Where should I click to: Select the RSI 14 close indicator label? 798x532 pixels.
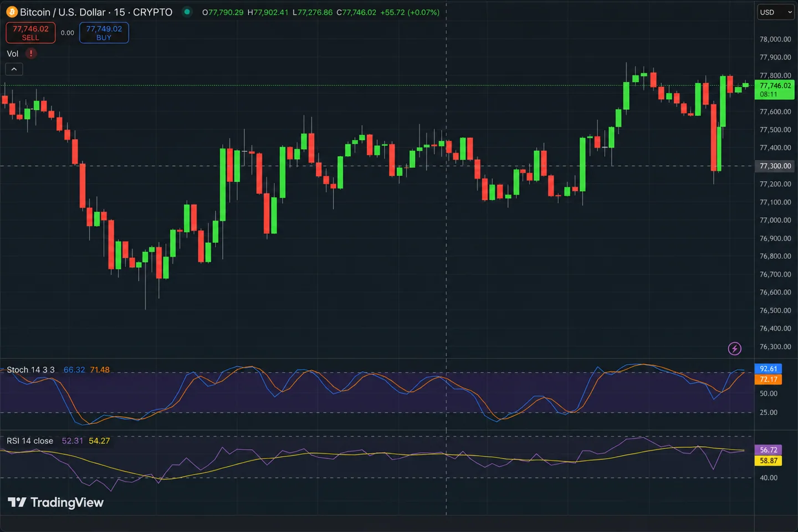pos(30,441)
